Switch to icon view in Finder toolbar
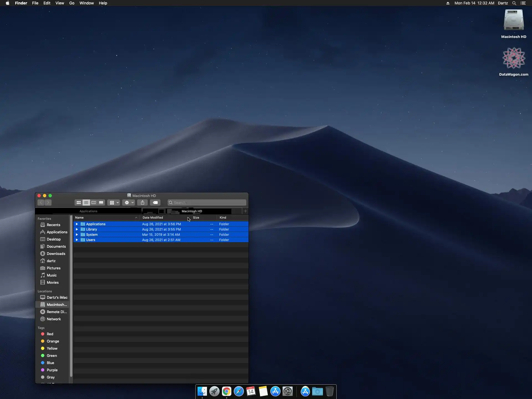The image size is (532, 399). click(79, 203)
